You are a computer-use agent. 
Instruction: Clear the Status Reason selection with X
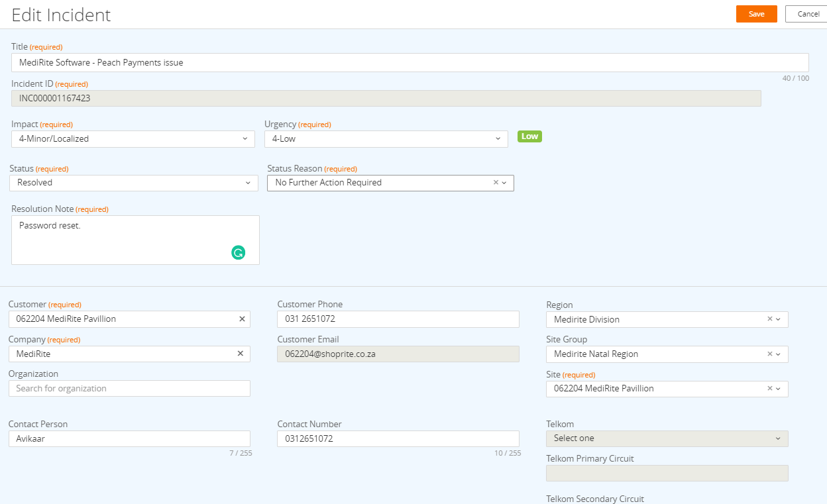[x=496, y=183]
